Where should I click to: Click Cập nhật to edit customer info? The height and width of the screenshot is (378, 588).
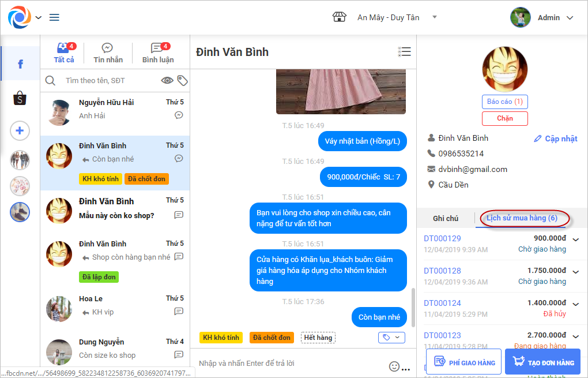[555, 139]
